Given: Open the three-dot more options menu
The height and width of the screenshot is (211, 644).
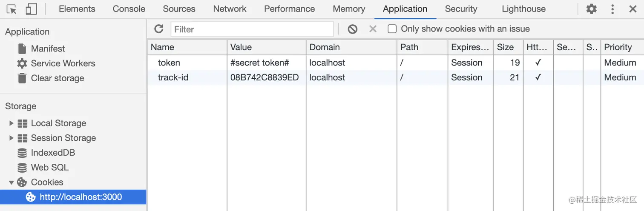Looking at the screenshot, I should [x=612, y=9].
